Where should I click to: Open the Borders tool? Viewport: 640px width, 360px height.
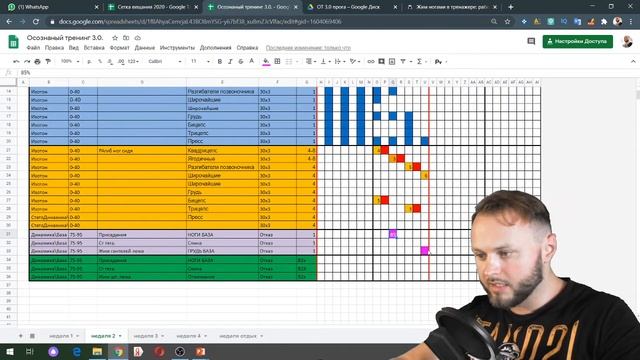[277, 62]
